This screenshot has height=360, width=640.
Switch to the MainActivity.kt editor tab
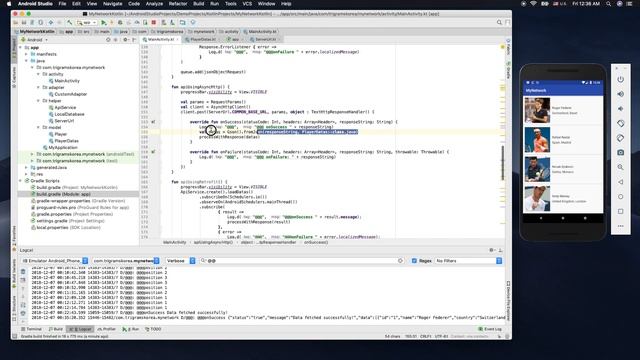160,40
